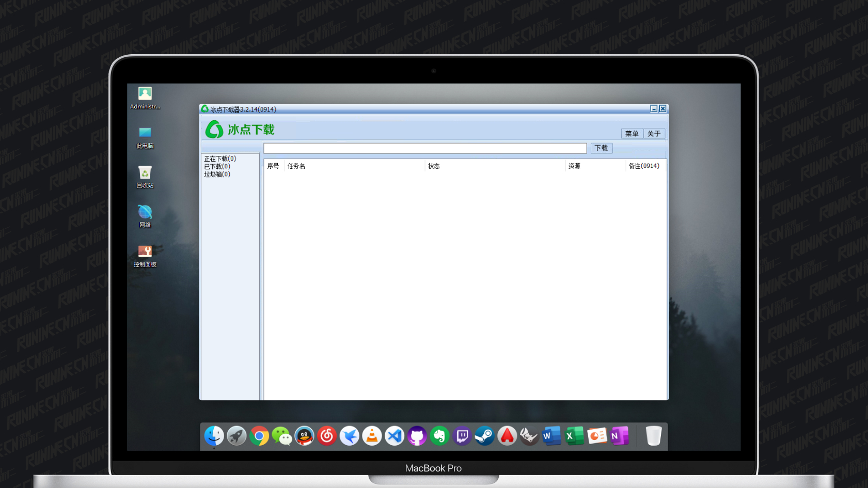
Task: Click the 冰点下载 green logo
Action: click(x=240, y=129)
